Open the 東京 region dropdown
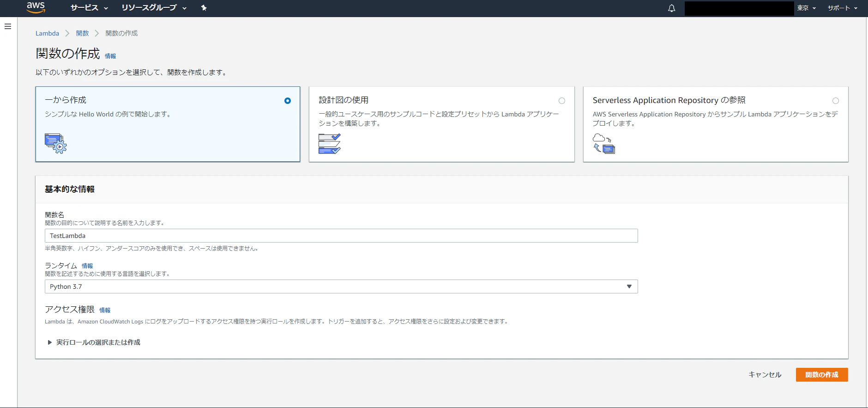Screen dimensions: 868x408 coord(807,8)
